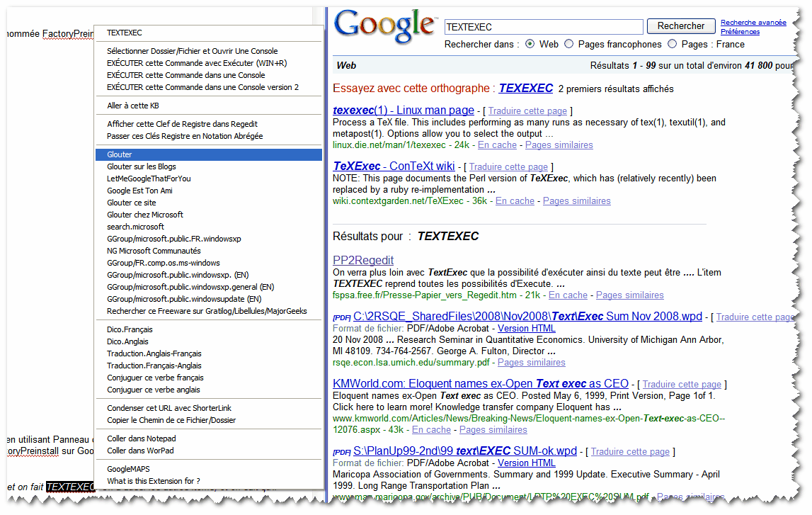Click En cache for the KMWorld result
The image size is (812, 515).
click(x=431, y=430)
